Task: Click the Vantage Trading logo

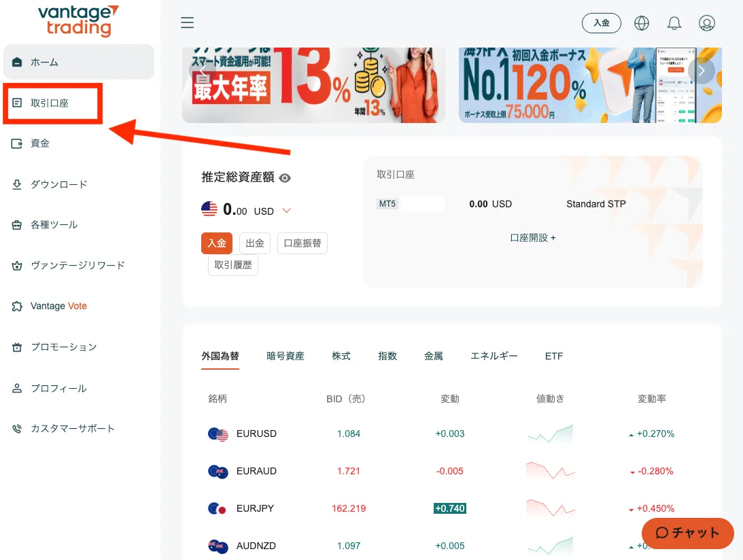Action: tap(78, 21)
